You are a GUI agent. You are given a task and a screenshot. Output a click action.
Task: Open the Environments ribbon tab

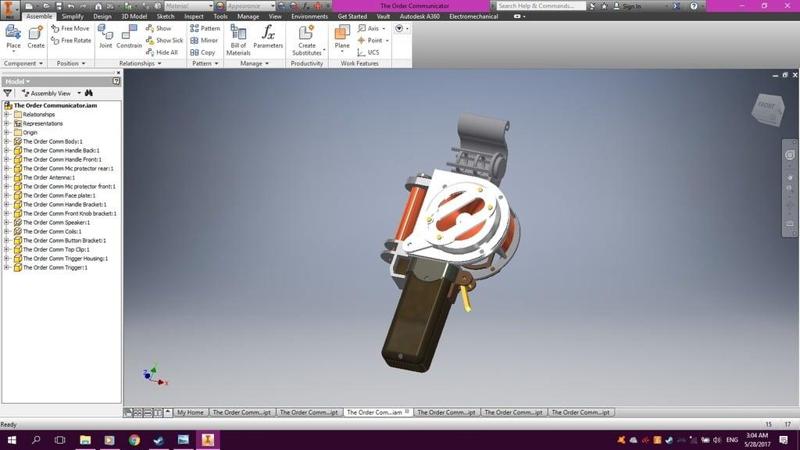point(309,16)
